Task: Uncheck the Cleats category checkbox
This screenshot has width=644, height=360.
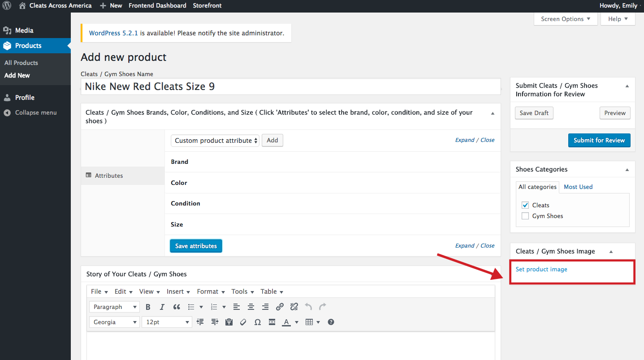Action: 525,205
